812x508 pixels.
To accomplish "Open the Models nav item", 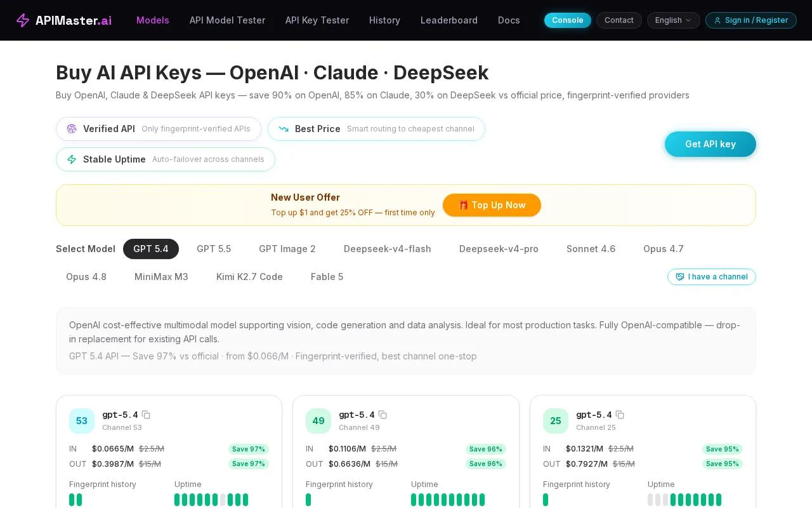I will click(x=153, y=20).
